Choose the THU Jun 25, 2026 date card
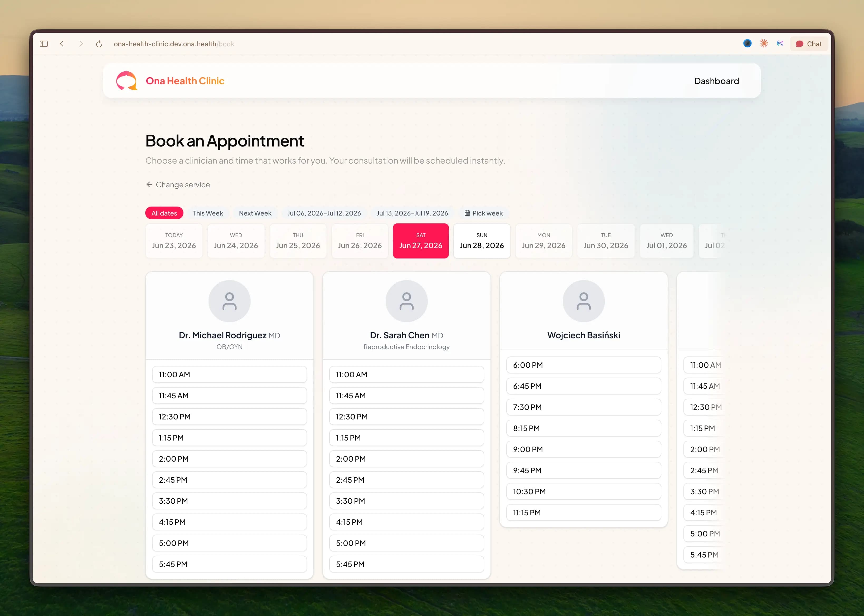 point(298,241)
